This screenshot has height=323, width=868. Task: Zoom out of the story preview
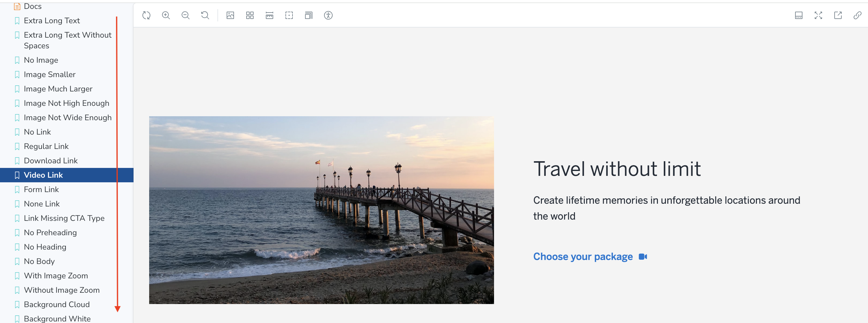click(x=185, y=16)
